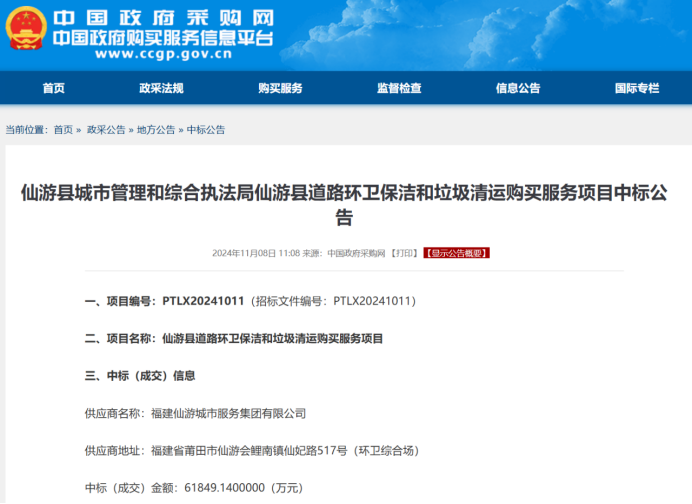Click the bid amount 61849.1400000(万元)
The width and height of the screenshot is (692, 504).
point(244,488)
